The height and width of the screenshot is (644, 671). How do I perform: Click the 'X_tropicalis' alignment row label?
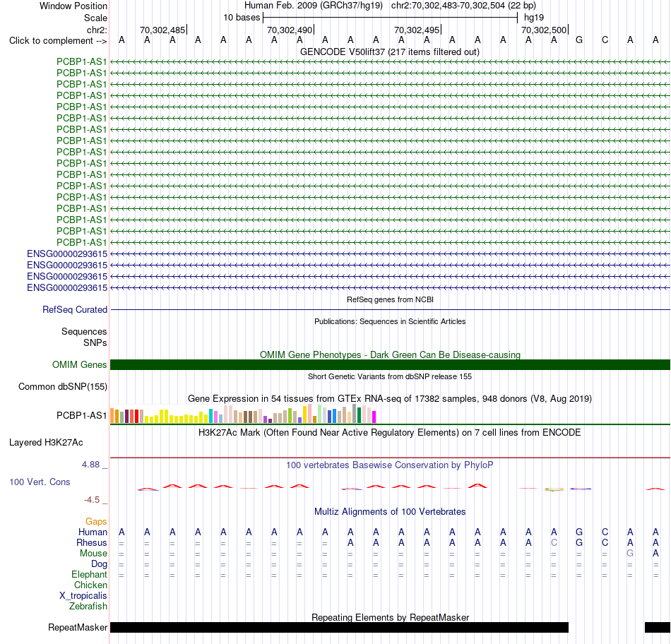pos(83,596)
